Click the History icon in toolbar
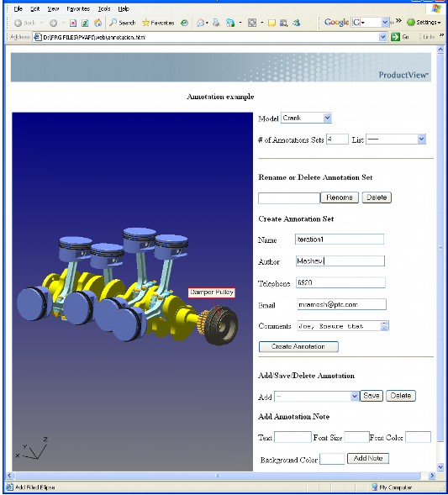 184,23
